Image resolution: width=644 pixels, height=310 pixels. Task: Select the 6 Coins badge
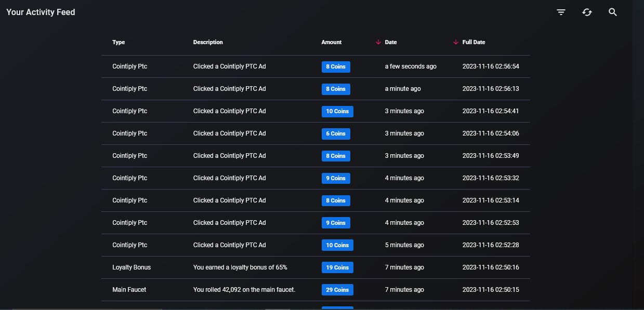[x=336, y=133]
